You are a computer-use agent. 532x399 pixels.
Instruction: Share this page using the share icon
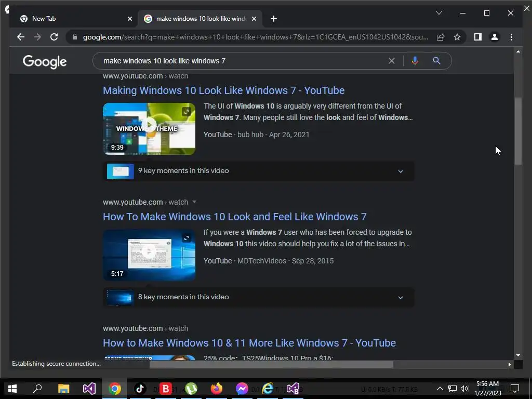441,37
